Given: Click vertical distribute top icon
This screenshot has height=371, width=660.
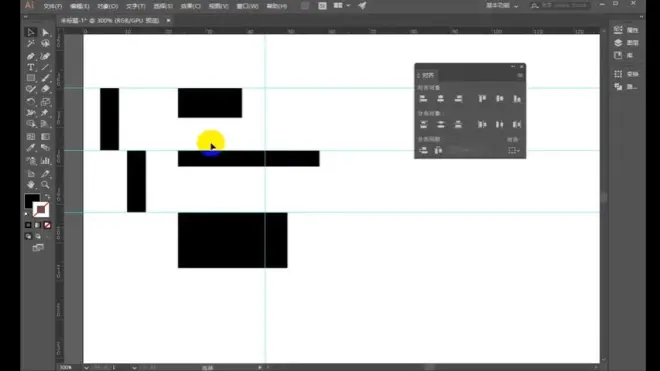Looking at the screenshot, I should (423, 124).
